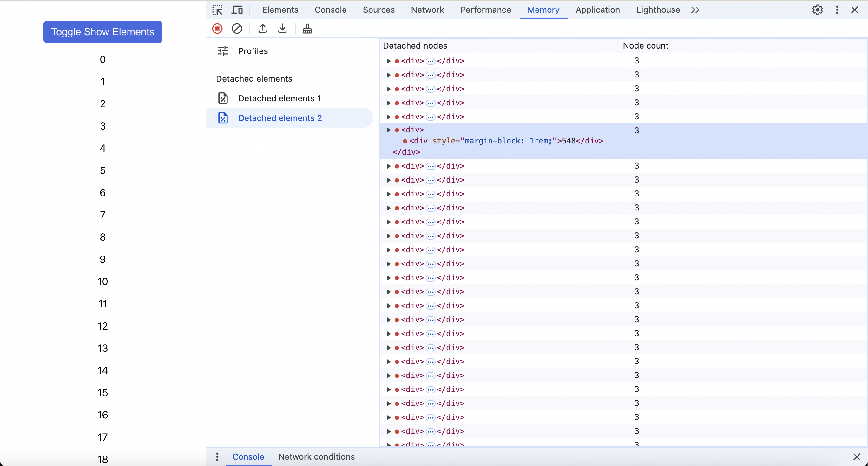Click the node count 3 in the highlighted row
The width and height of the screenshot is (868, 466).
(636, 130)
